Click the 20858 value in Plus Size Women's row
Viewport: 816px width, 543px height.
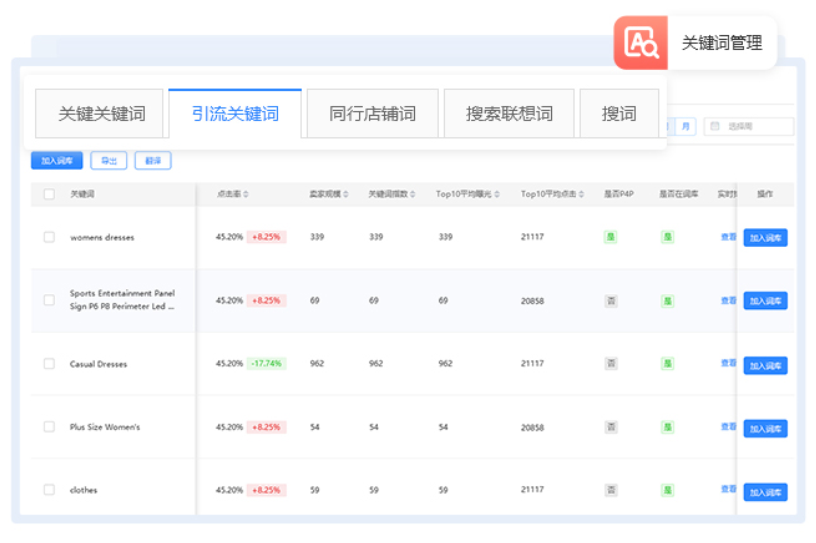532,427
